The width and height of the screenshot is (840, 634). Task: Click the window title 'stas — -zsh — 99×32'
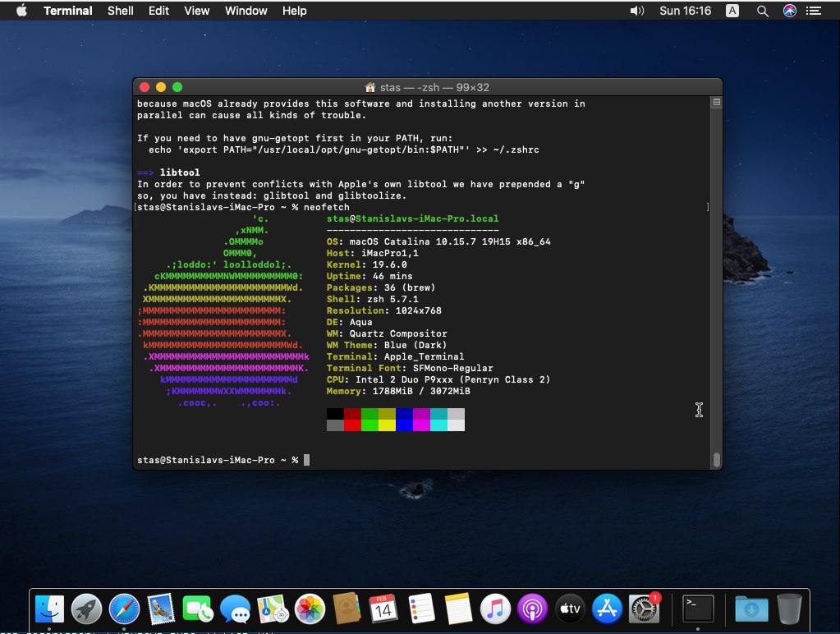click(x=434, y=87)
